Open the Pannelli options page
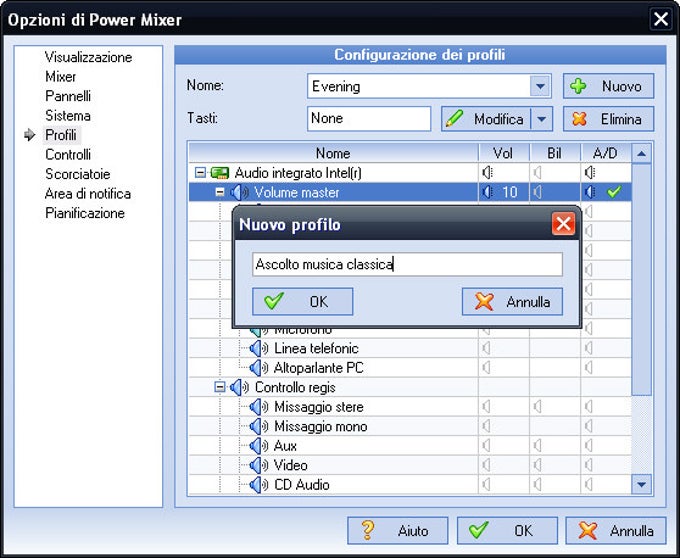This screenshot has height=558, width=680. pos(68,96)
